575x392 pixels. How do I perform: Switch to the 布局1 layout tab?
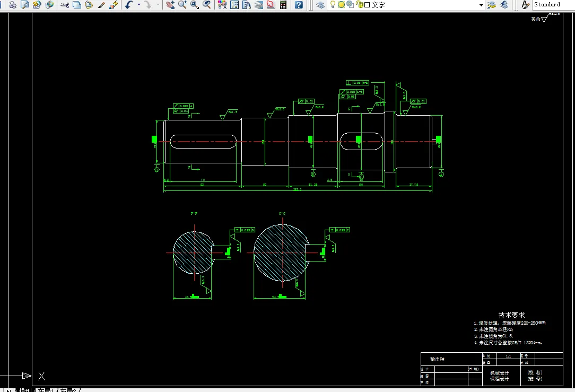click(x=46, y=390)
